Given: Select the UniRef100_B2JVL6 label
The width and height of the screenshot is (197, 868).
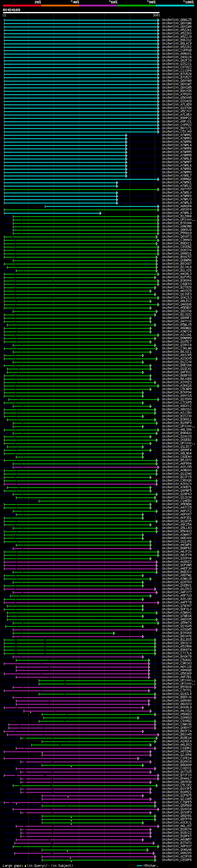Looking at the screenshot, I should click(x=177, y=267).
